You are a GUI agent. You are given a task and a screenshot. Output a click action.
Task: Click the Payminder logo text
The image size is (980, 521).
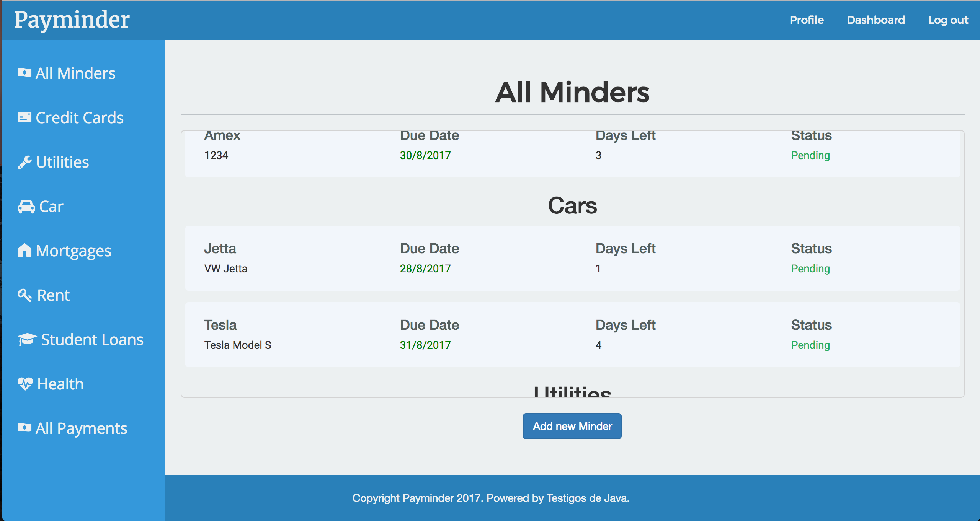[72, 20]
